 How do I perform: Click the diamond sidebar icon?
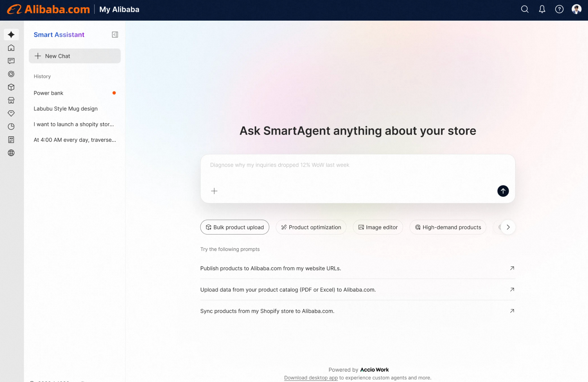tap(11, 113)
